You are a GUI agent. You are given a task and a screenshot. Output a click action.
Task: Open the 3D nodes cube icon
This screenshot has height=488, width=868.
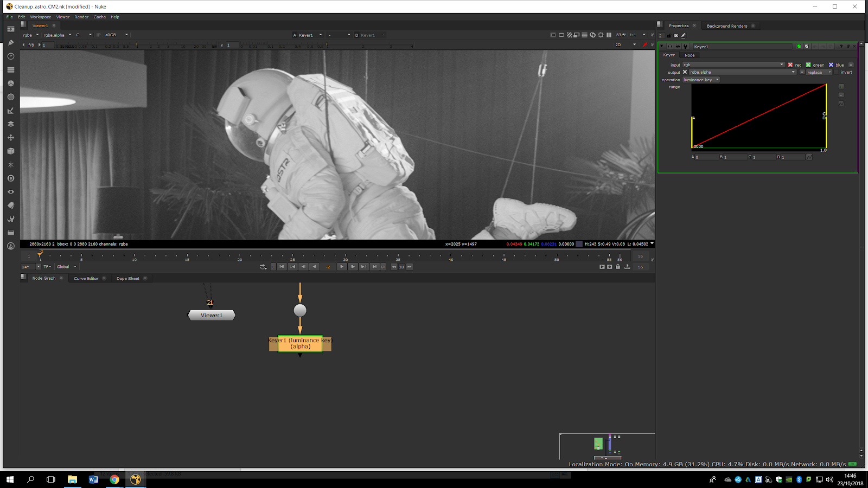(10, 151)
